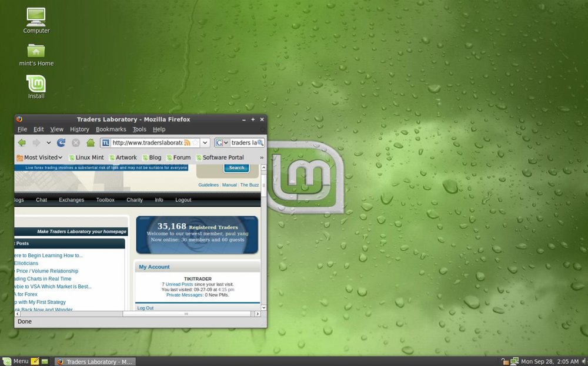Open network connection tray icon

[x=514, y=361]
